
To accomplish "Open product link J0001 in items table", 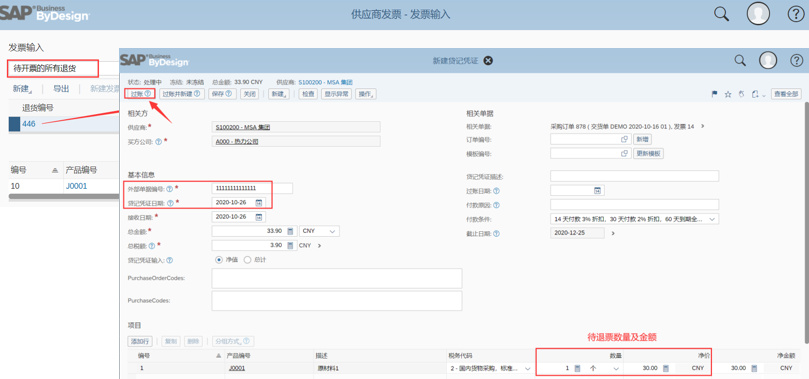I will [237, 368].
